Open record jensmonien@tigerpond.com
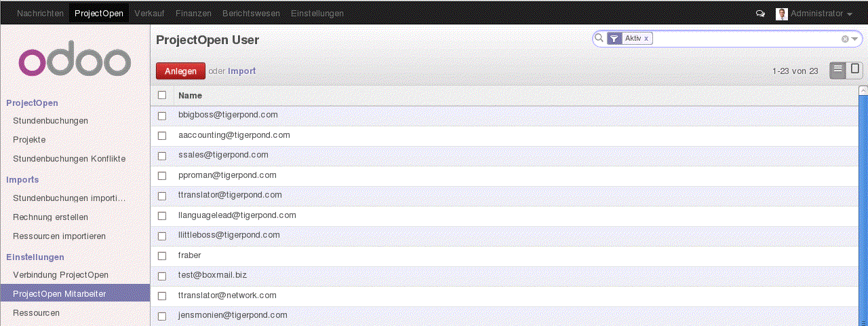Image resolution: width=868 pixels, height=326 pixels. pyautogui.click(x=233, y=316)
